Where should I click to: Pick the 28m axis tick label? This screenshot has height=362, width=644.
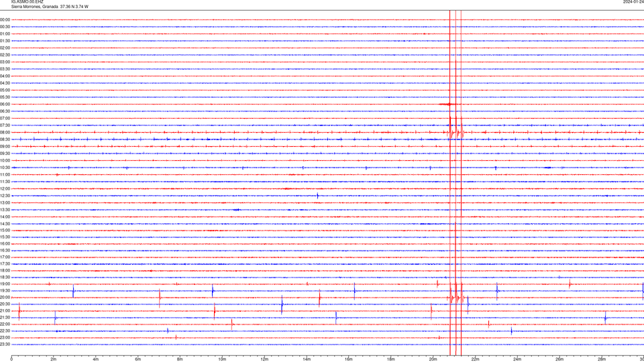(602, 359)
